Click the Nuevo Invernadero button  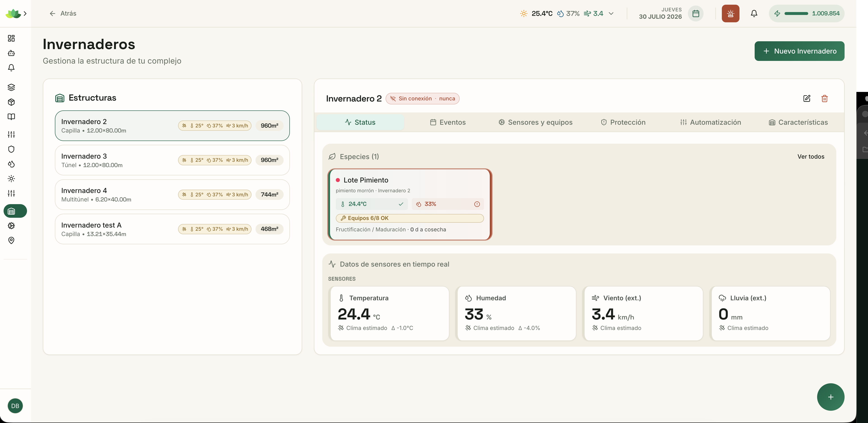pos(799,51)
